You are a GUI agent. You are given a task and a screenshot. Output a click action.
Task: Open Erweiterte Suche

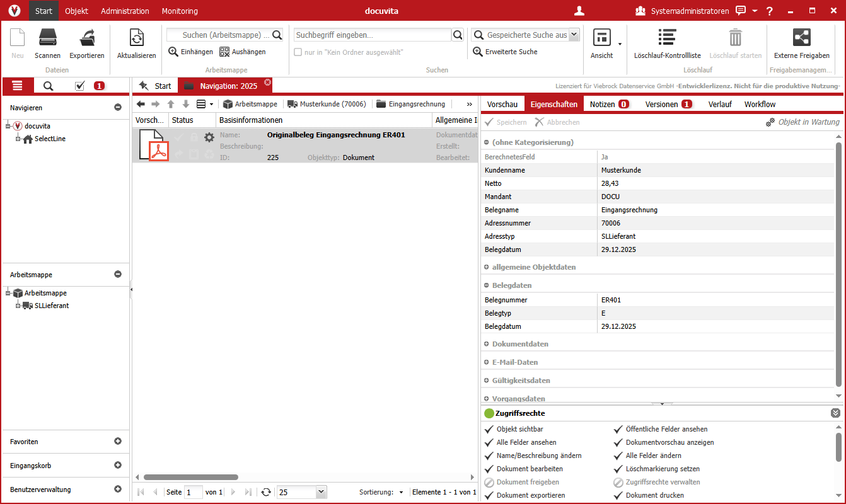tap(511, 51)
